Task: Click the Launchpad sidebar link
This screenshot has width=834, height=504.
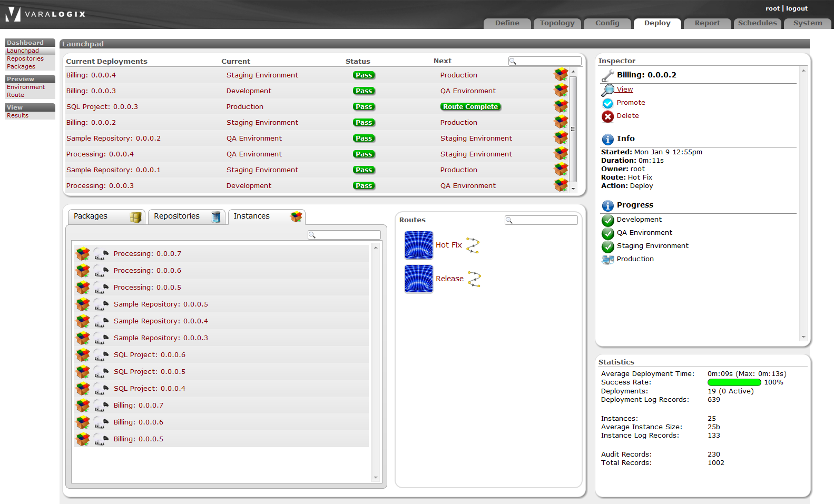Action: click(x=23, y=51)
